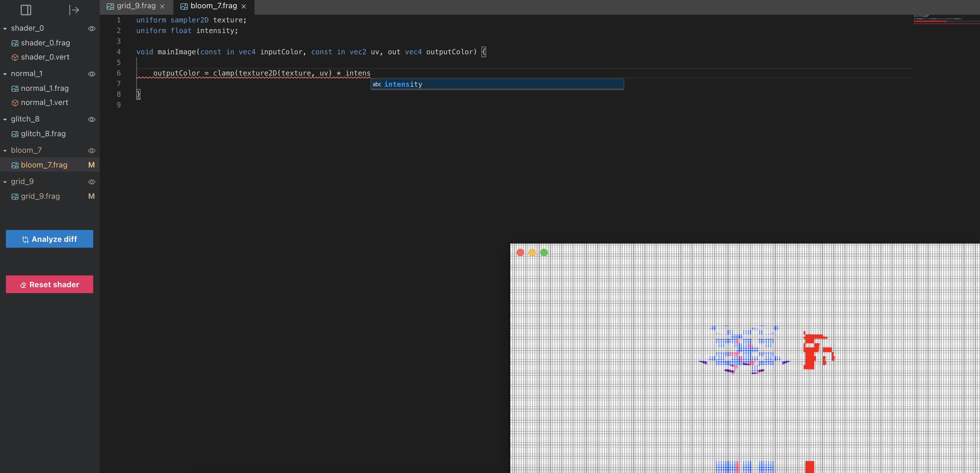Viewport: 980px width, 473px height.
Task: Toggle the sidebar panel icon
Action: [x=26, y=10]
